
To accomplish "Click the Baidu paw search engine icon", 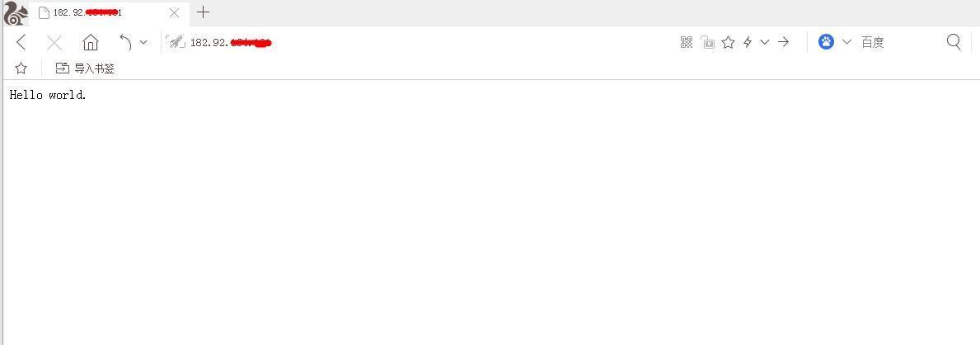I will coord(826,42).
